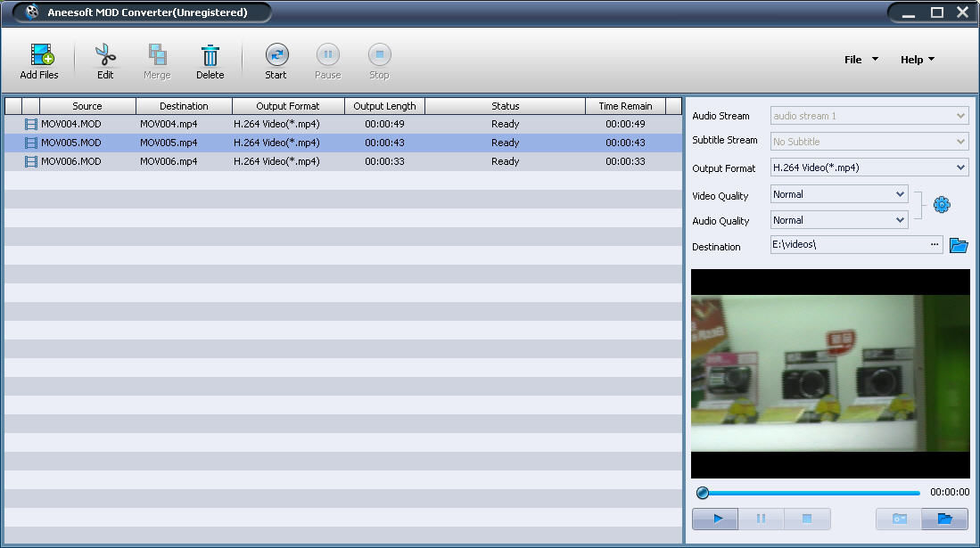Click the film icon of MOV006.MOD

pos(30,162)
